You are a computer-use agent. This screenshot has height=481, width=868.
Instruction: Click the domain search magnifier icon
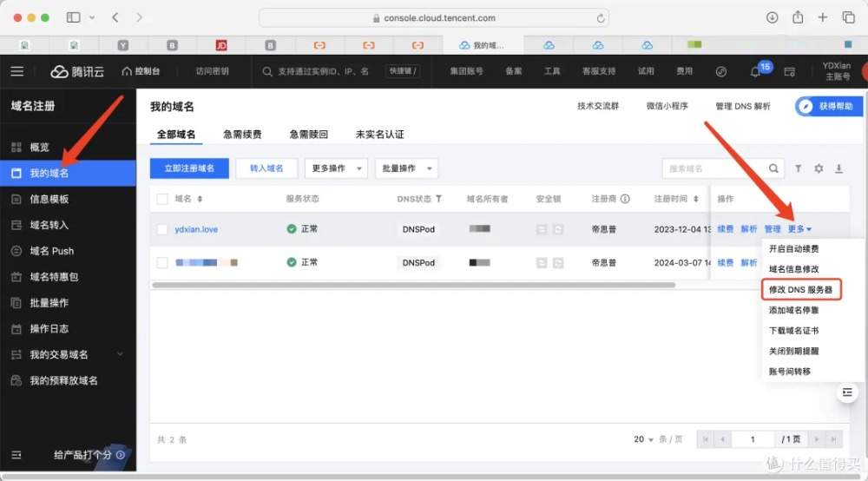(x=773, y=168)
